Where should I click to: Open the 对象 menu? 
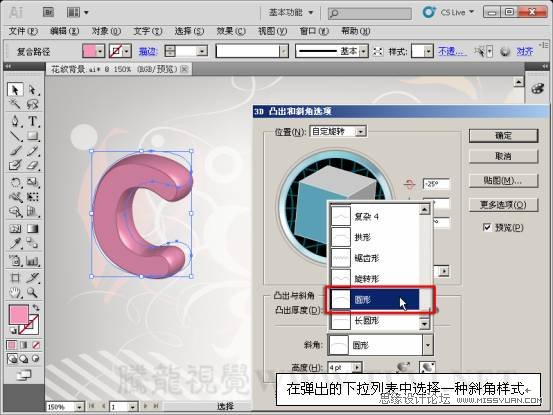click(106, 31)
